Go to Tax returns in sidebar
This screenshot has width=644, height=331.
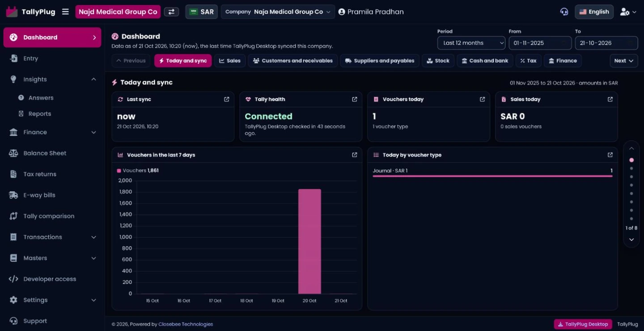(x=52, y=174)
